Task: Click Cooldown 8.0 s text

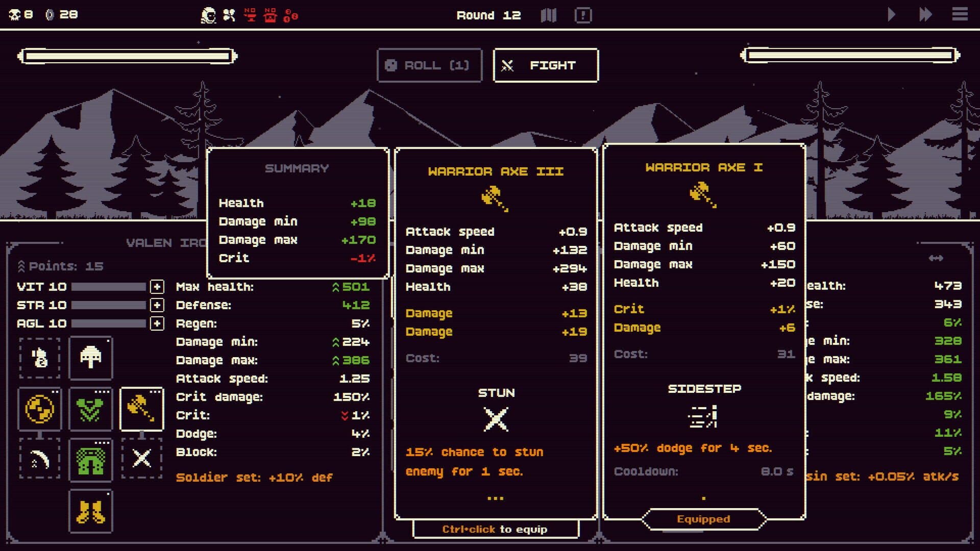Action: coord(704,471)
